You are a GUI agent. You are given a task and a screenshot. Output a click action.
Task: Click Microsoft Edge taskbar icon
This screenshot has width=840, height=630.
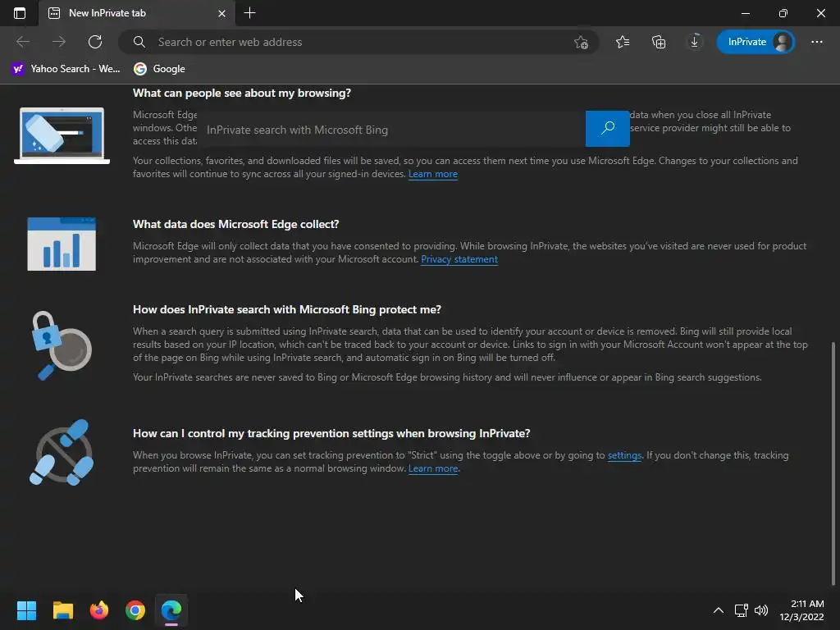click(x=171, y=610)
